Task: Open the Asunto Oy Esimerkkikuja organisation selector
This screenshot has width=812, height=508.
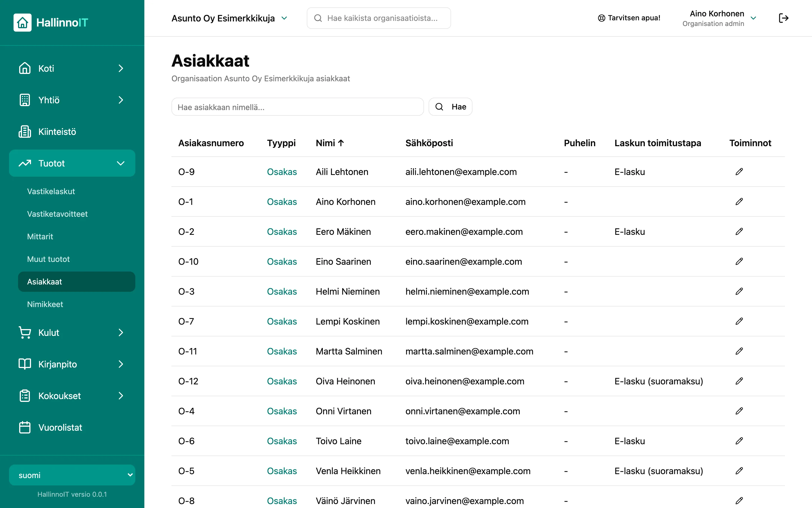Action: pos(230,18)
